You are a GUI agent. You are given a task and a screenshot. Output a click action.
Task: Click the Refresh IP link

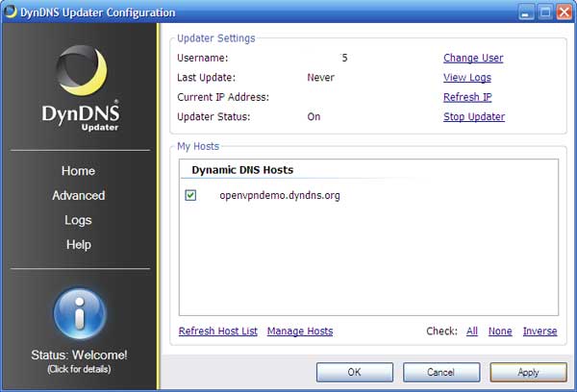pos(467,97)
